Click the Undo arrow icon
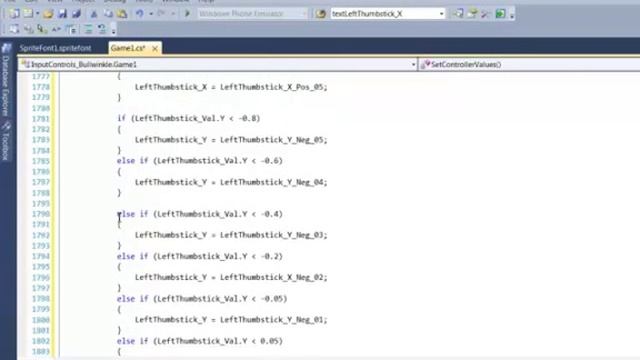This screenshot has height=360, width=640. 140,14
